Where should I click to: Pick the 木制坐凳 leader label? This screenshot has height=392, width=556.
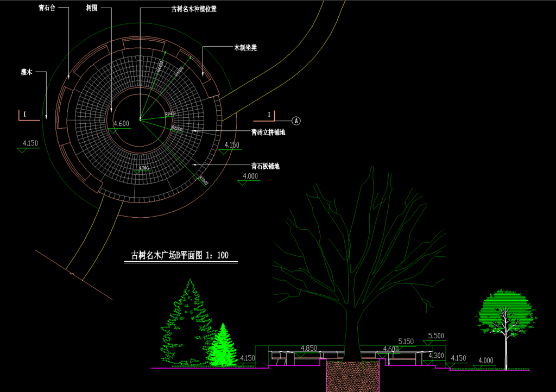point(245,48)
